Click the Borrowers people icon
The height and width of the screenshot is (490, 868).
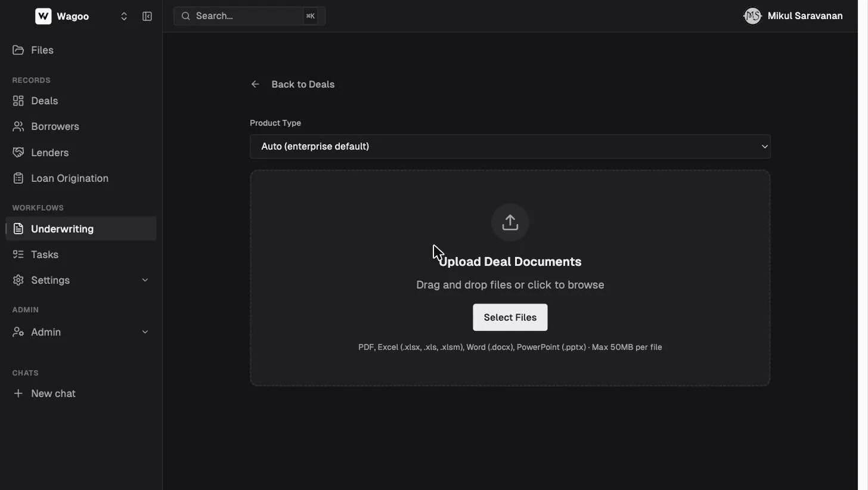click(x=18, y=126)
